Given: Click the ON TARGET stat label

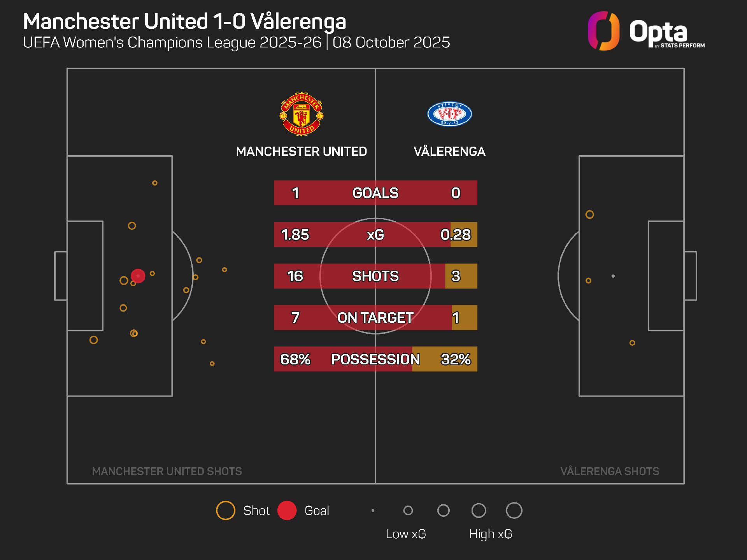Looking at the screenshot, I should (375, 318).
